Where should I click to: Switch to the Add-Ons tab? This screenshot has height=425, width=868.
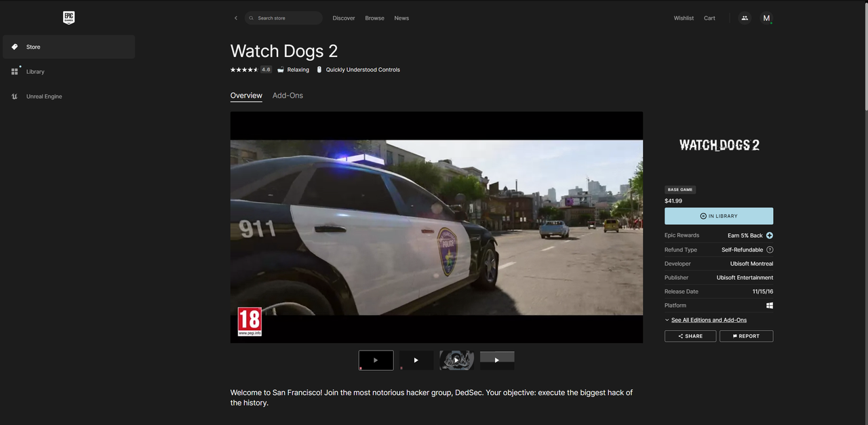point(288,96)
